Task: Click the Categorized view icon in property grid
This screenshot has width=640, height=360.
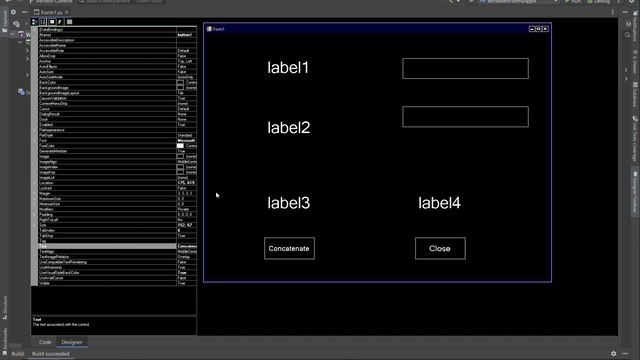Action: tap(35, 22)
